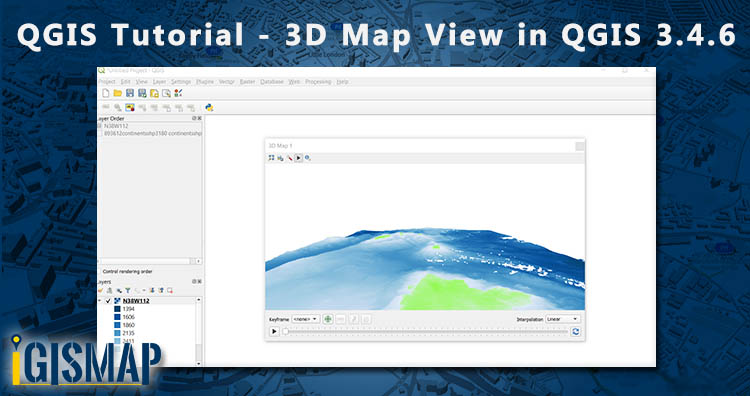
Task: Open the Database menu
Action: [x=272, y=82]
